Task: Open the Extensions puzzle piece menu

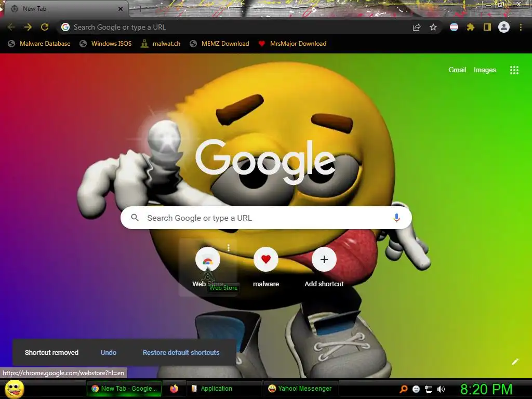Action: point(471,27)
